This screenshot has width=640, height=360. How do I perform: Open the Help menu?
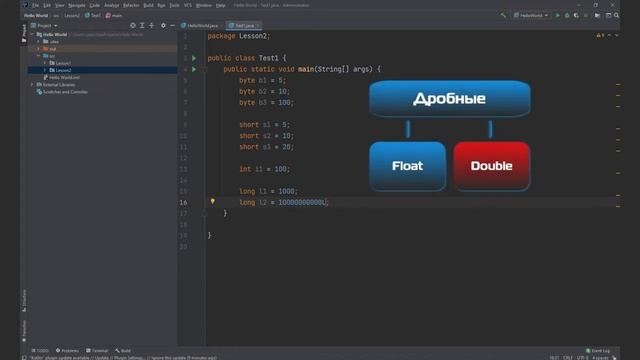[221, 5]
